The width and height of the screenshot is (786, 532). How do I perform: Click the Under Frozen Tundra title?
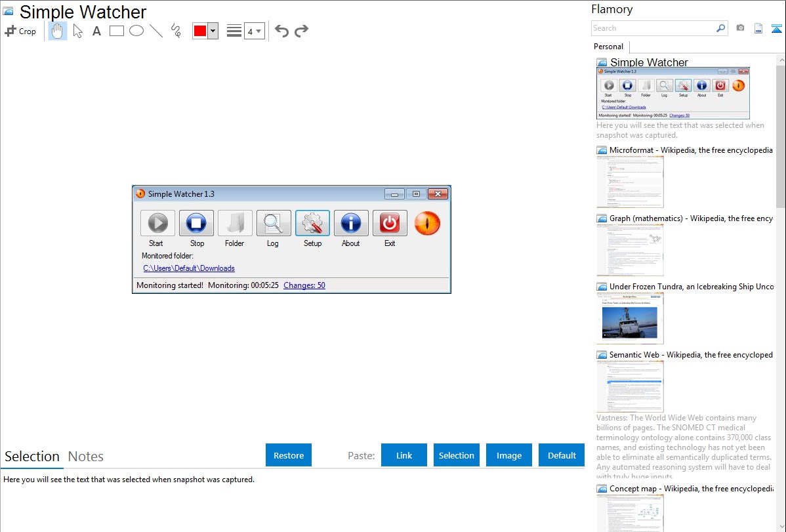pyautogui.click(x=692, y=286)
